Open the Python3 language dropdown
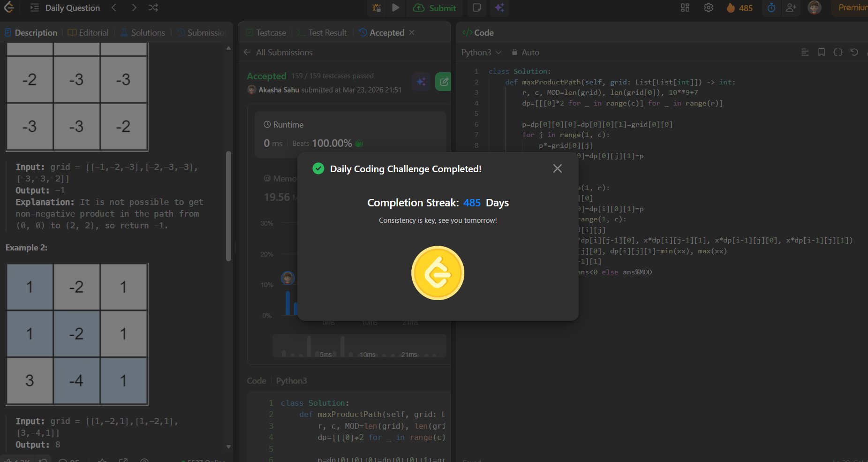Screen dimensions: 868x462 point(481,53)
